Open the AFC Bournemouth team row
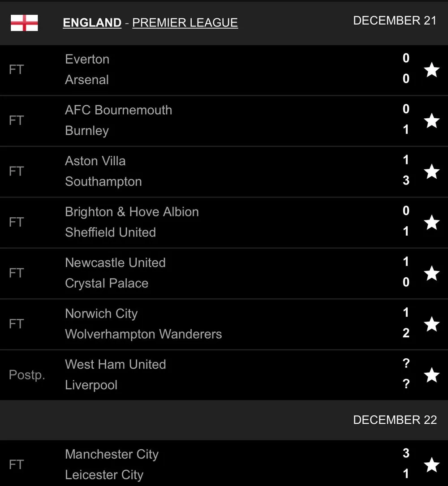 (x=118, y=110)
